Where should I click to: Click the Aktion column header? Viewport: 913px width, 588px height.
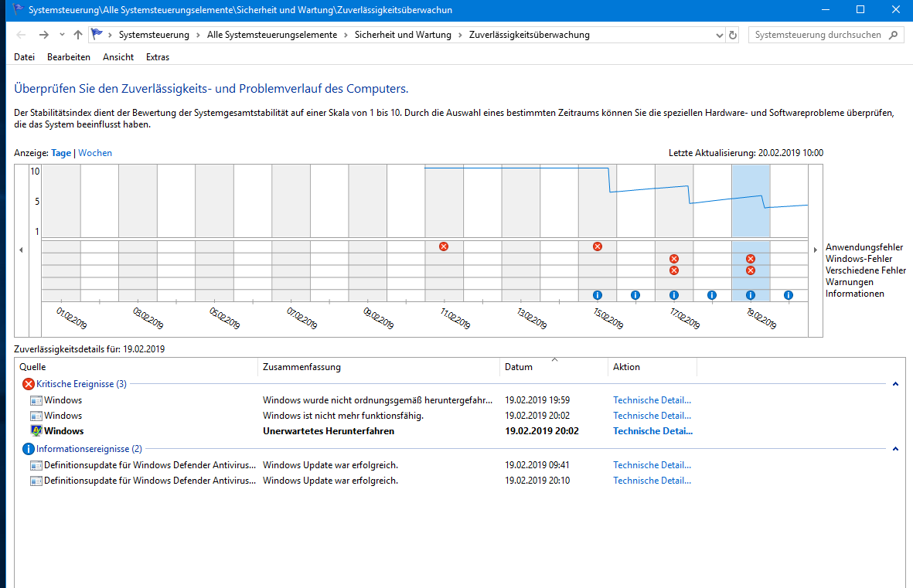[652, 367]
